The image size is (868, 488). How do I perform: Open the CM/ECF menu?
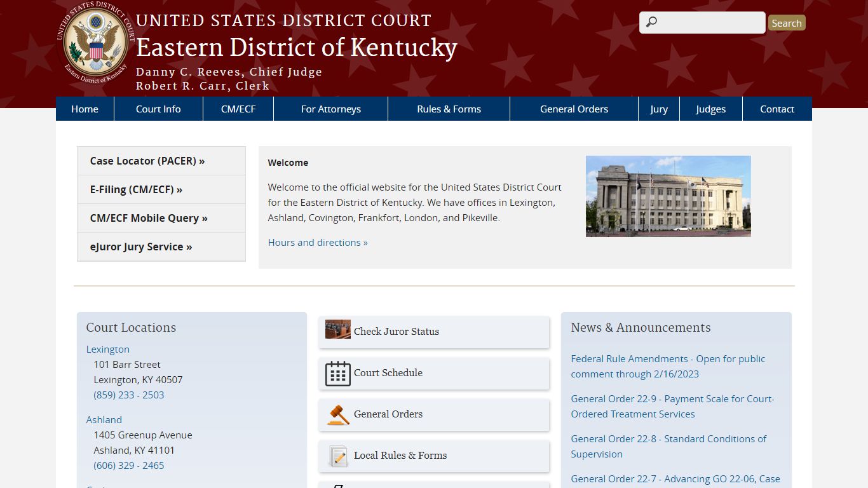click(x=238, y=109)
